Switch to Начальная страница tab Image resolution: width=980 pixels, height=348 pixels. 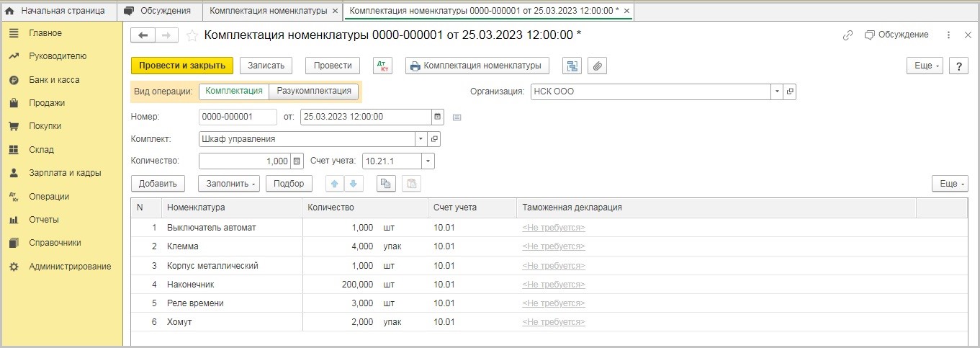click(x=58, y=11)
